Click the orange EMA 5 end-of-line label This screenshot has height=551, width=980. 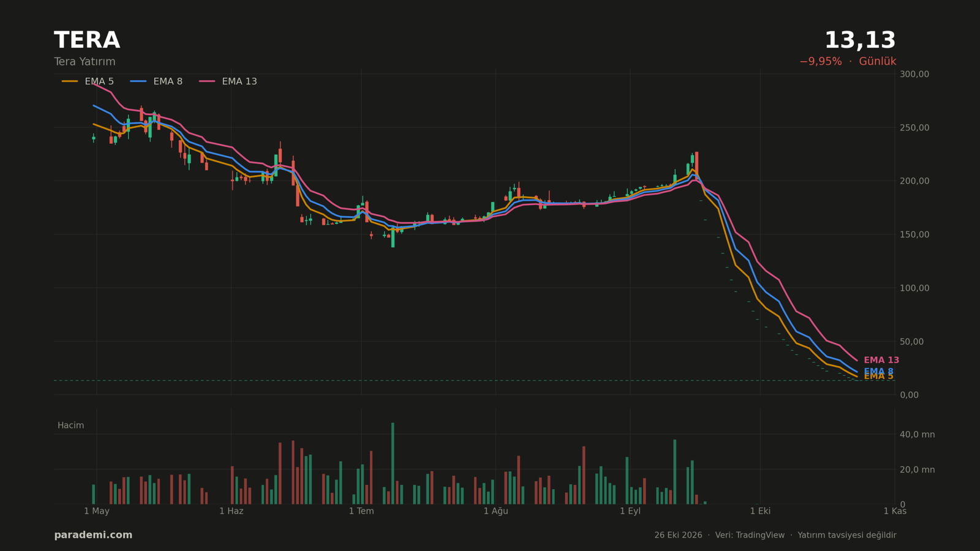878,377
